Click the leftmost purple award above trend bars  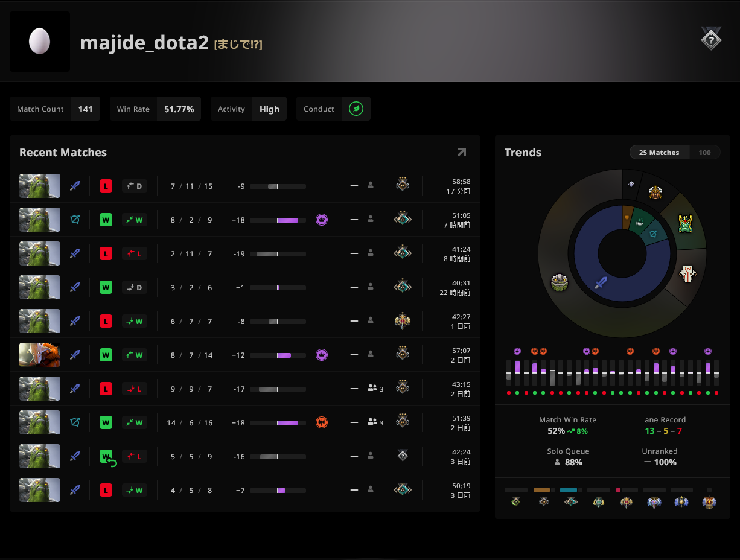coord(517,351)
